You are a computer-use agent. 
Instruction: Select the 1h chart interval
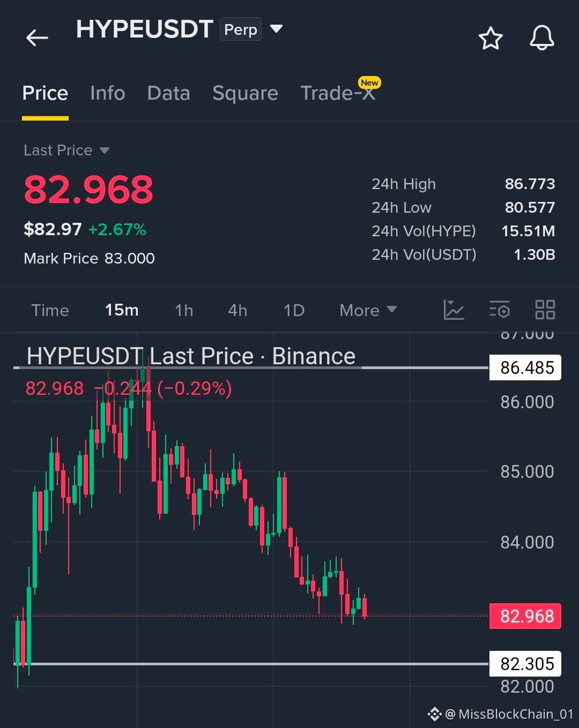coord(184,310)
